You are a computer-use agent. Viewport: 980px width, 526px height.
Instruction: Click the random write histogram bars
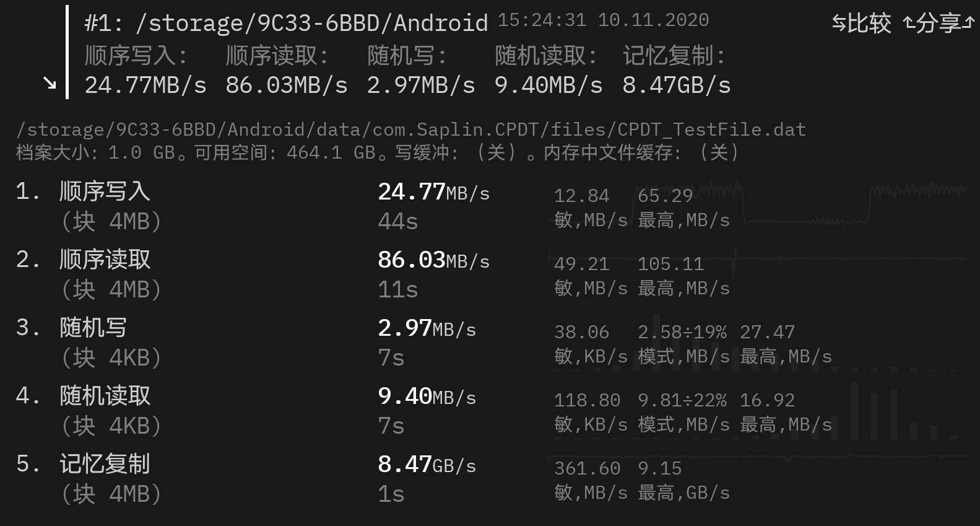click(758, 347)
